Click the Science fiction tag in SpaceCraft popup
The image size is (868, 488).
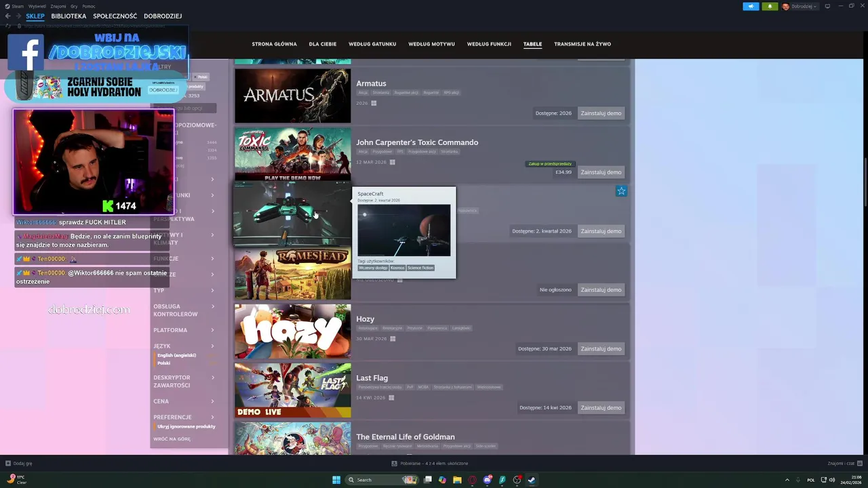(420, 268)
